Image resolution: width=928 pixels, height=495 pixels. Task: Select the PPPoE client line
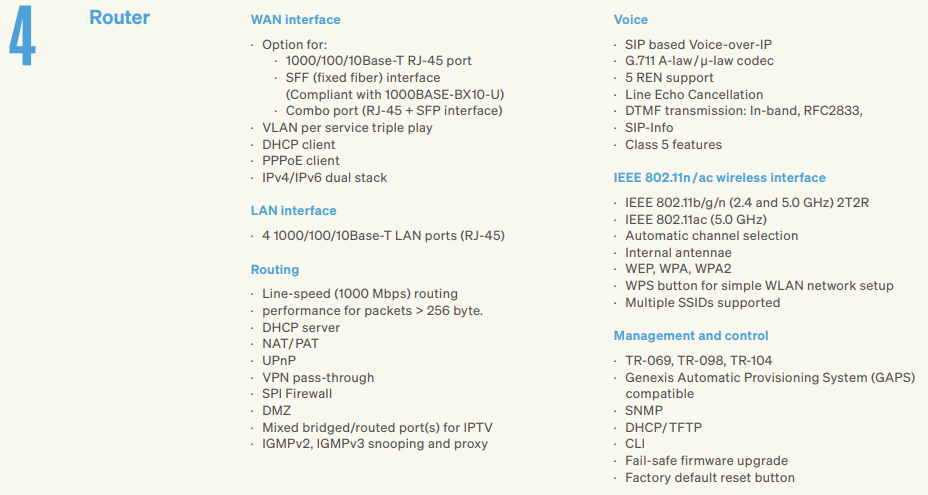pos(301,160)
